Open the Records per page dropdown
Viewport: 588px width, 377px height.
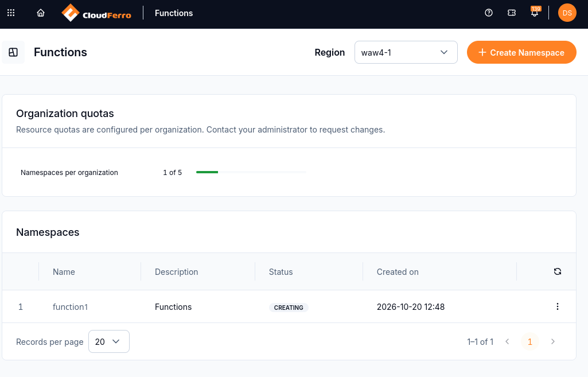click(109, 341)
